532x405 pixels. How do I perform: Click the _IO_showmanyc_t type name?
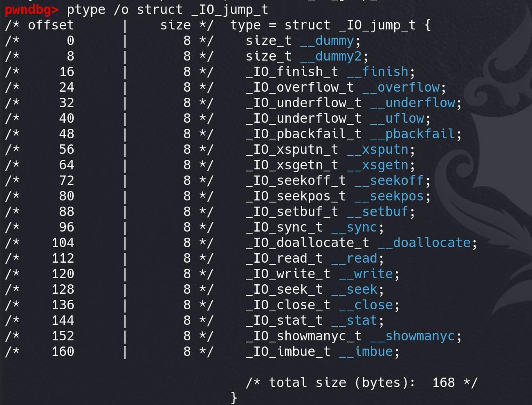[x=304, y=336]
